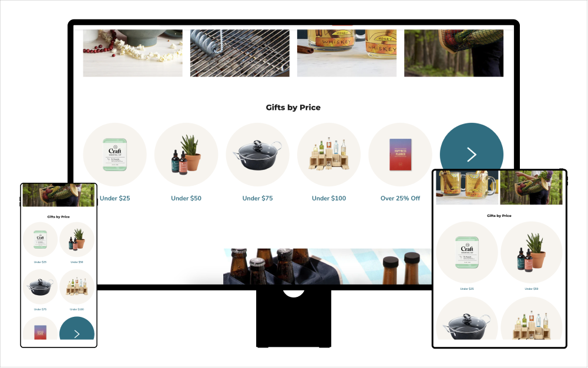Go to Under $100 link on desktop
The image size is (588, 368).
(x=329, y=198)
